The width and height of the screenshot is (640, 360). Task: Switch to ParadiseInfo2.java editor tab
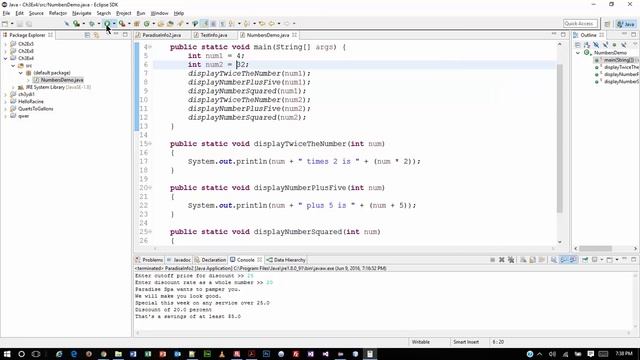pyautogui.click(x=162, y=35)
